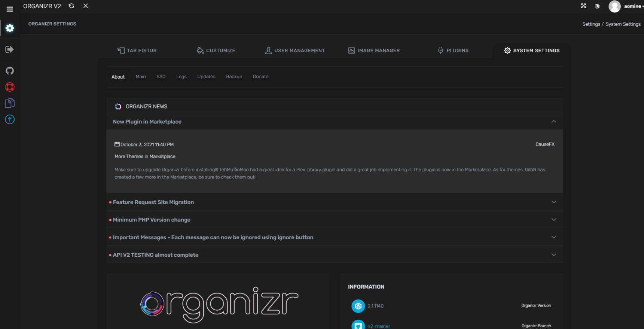Open the User Management tab
Viewport: 644px width, 329px height.
click(295, 51)
